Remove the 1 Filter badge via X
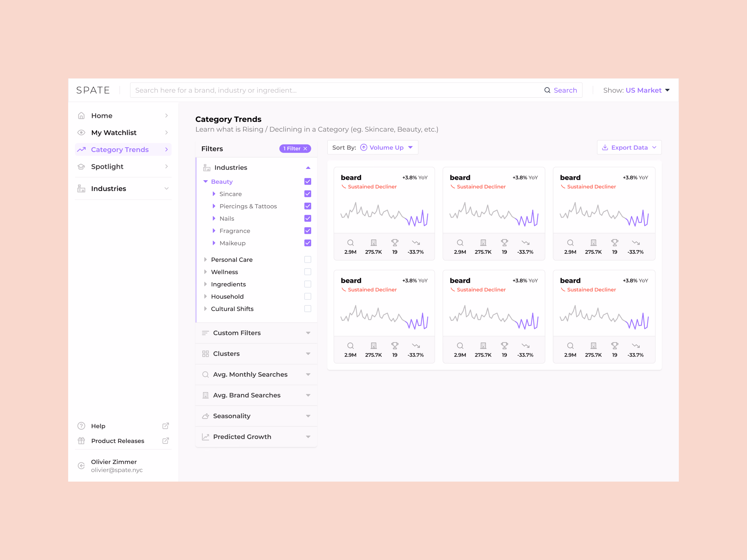This screenshot has height=560, width=747. [x=305, y=149]
